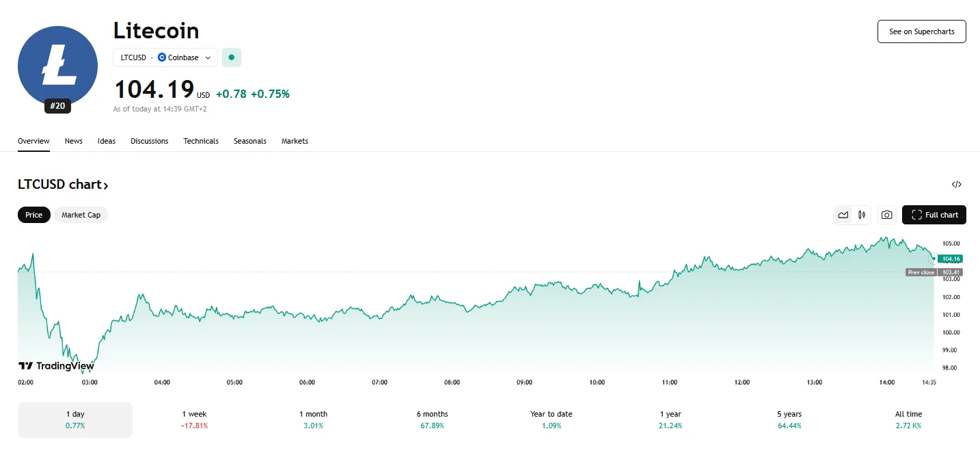Click the 104.16 current price label
Viewport: 980px width, 457px height.
(x=951, y=259)
